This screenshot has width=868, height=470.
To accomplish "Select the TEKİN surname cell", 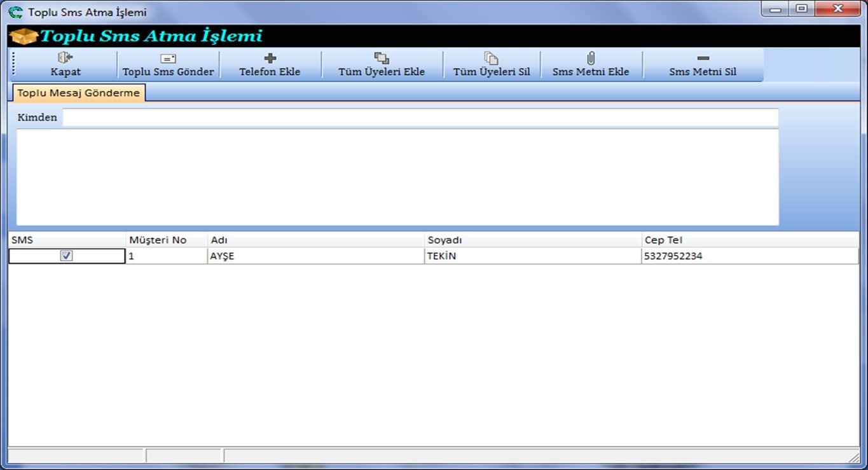I will (x=533, y=256).
